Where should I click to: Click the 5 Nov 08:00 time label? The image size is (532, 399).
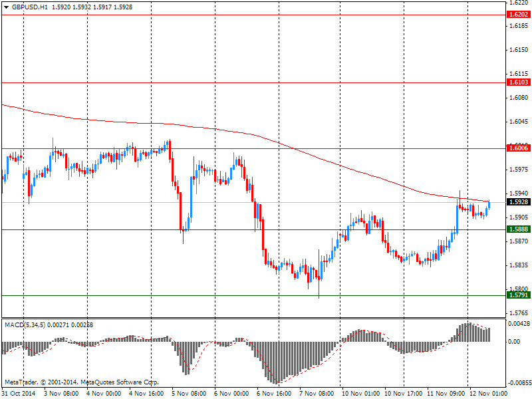[x=189, y=393]
